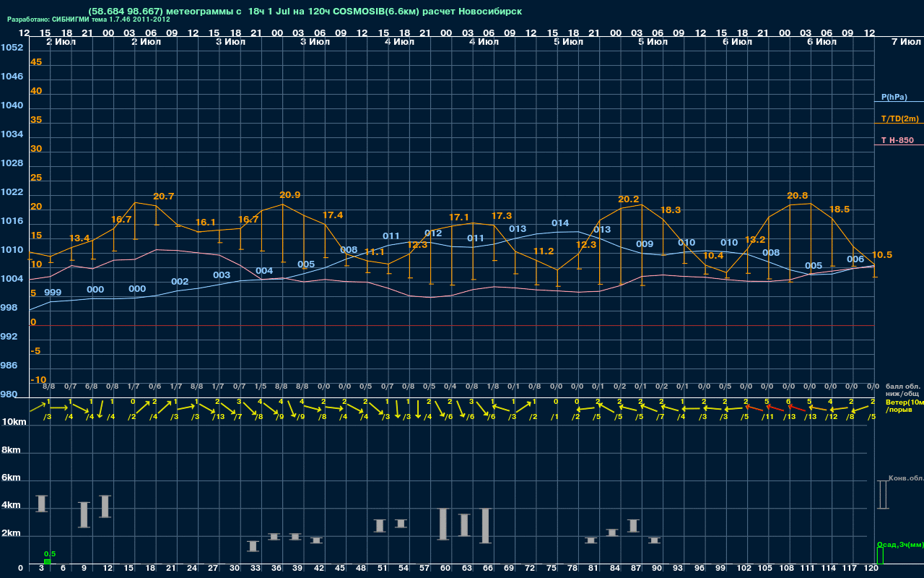
Task: Click forecast hour 60 on the bottom axis
Action: pos(445,569)
